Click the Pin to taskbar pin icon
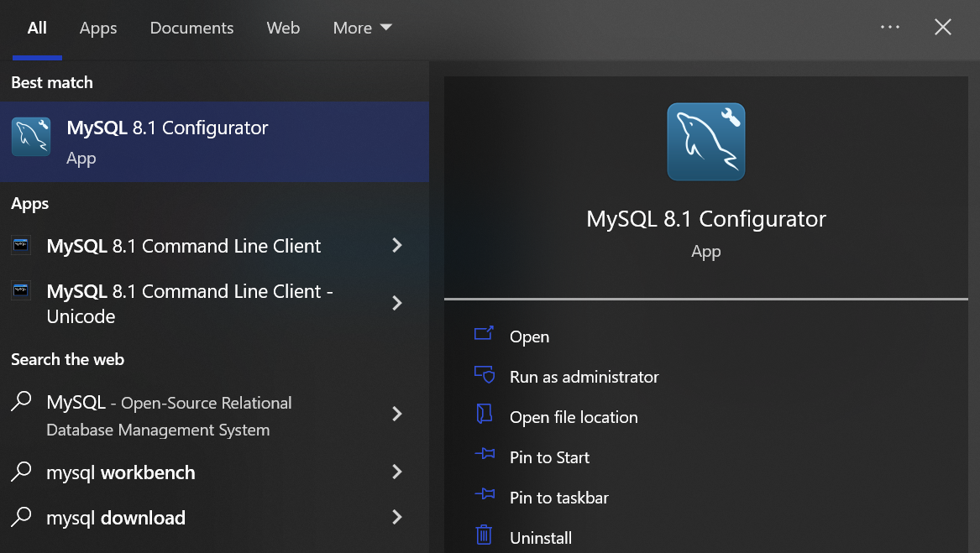980x553 pixels. [x=484, y=496]
